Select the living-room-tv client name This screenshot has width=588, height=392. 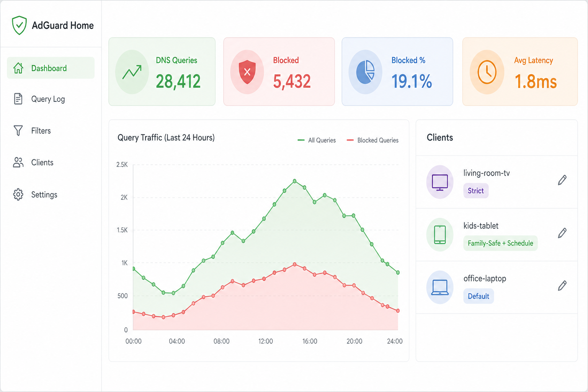click(x=487, y=173)
